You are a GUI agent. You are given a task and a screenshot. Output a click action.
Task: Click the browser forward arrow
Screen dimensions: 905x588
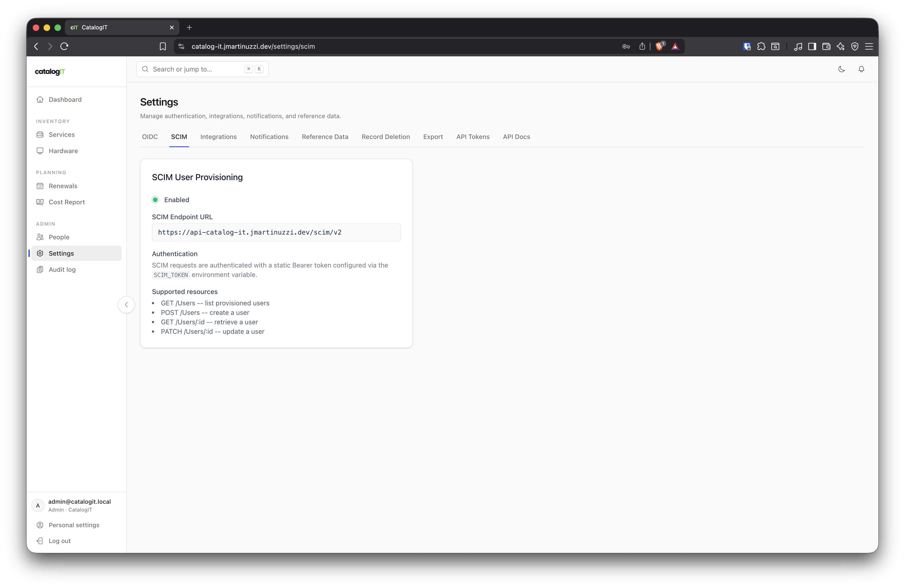pyautogui.click(x=50, y=46)
